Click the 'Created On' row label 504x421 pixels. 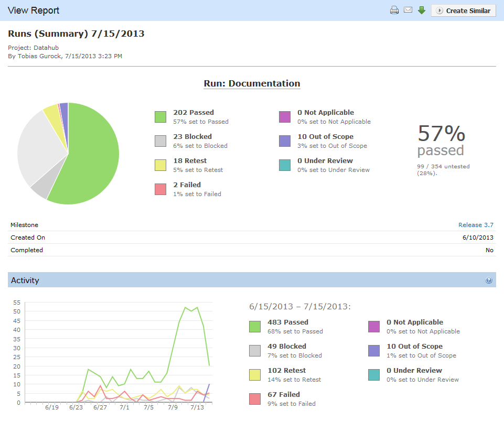click(28, 238)
